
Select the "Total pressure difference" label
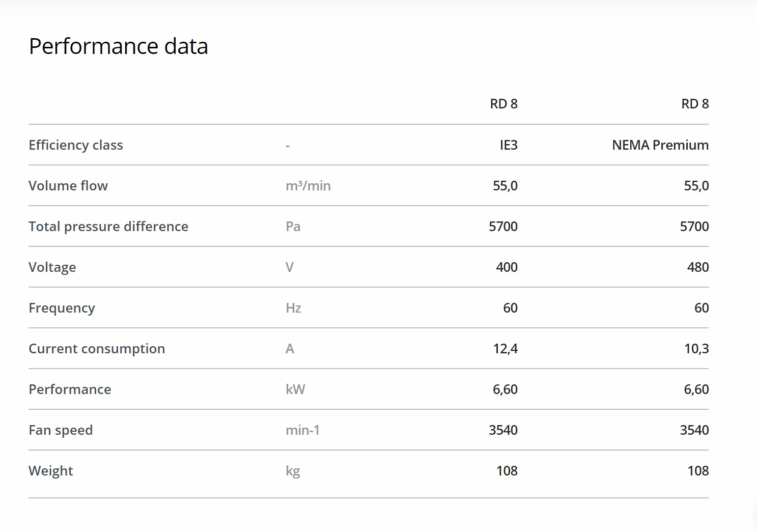click(108, 227)
